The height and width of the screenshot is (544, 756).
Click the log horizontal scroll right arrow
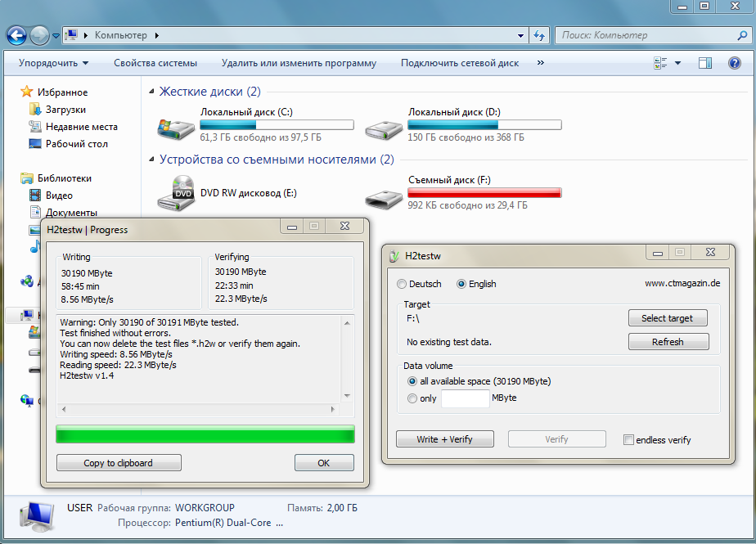(x=332, y=410)
